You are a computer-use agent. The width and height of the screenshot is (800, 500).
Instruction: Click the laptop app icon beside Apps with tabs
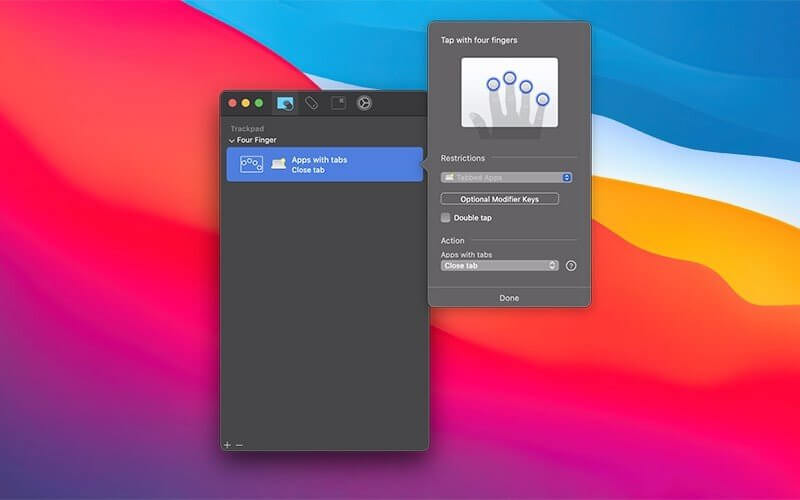[279, 164]
